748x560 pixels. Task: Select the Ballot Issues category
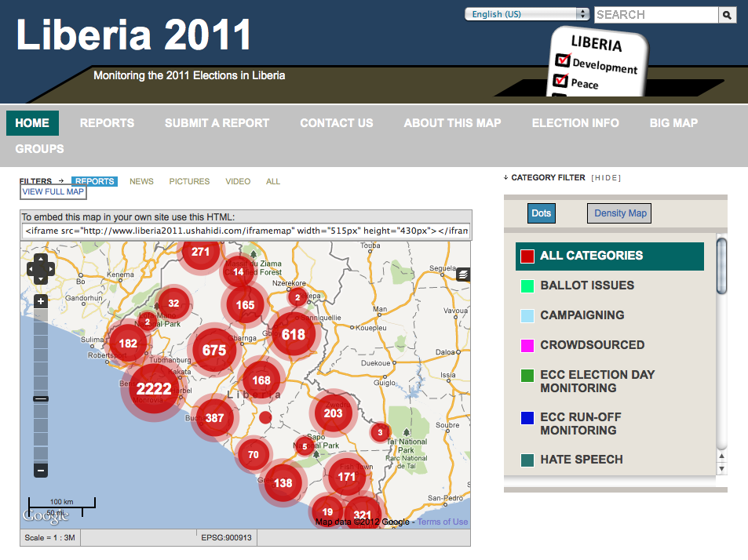point(586,285)
